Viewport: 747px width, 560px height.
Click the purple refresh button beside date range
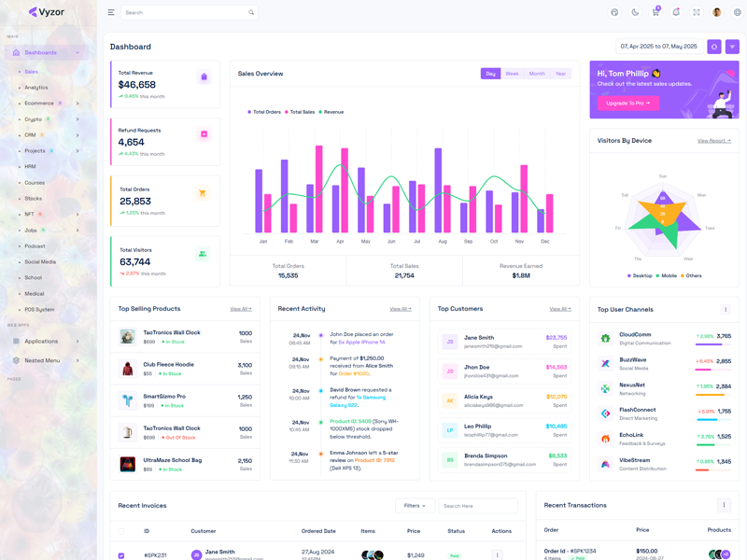pos(714,47)
